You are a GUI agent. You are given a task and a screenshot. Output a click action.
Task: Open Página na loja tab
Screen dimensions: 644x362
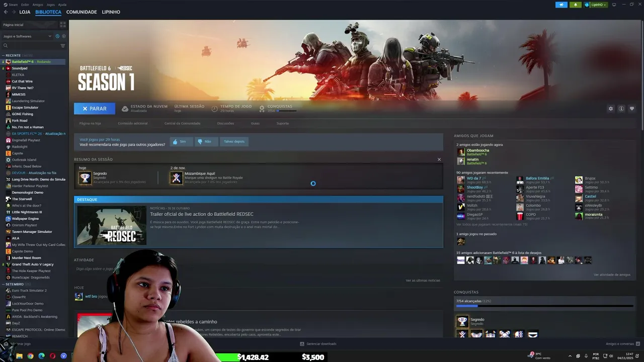[x=90, y=123]
